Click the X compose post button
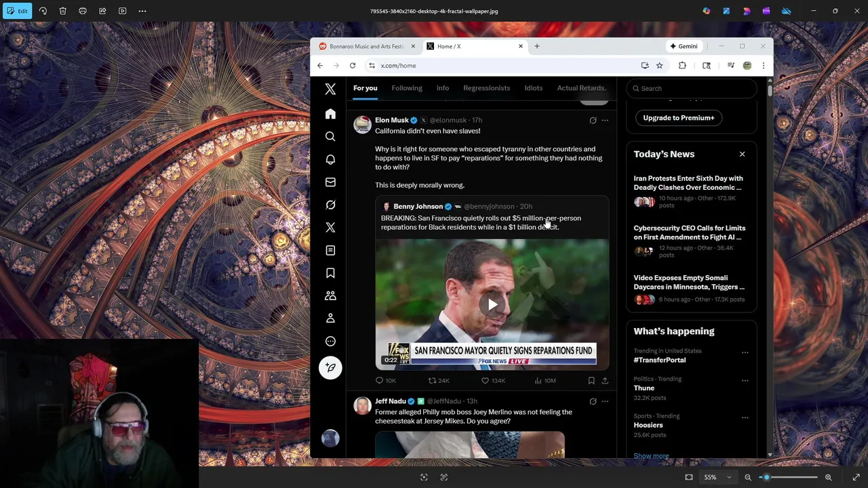 [330, 367]
